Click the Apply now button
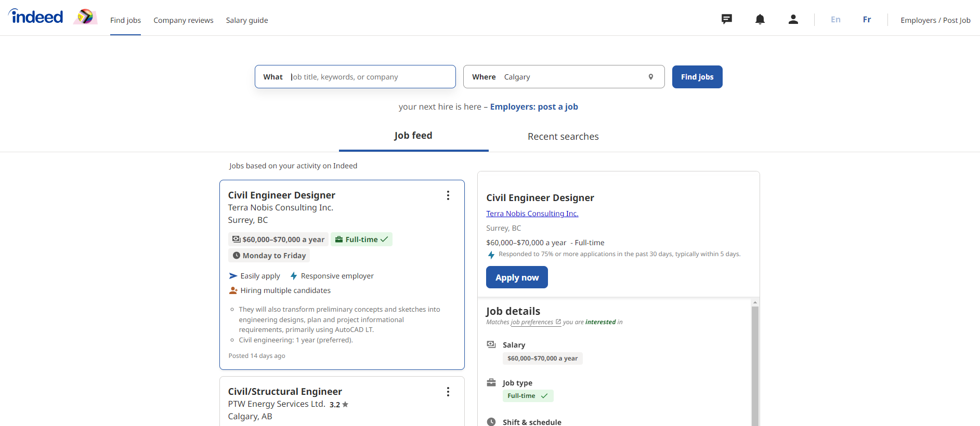This screenshot has width=980, height=426. [517, 277]
